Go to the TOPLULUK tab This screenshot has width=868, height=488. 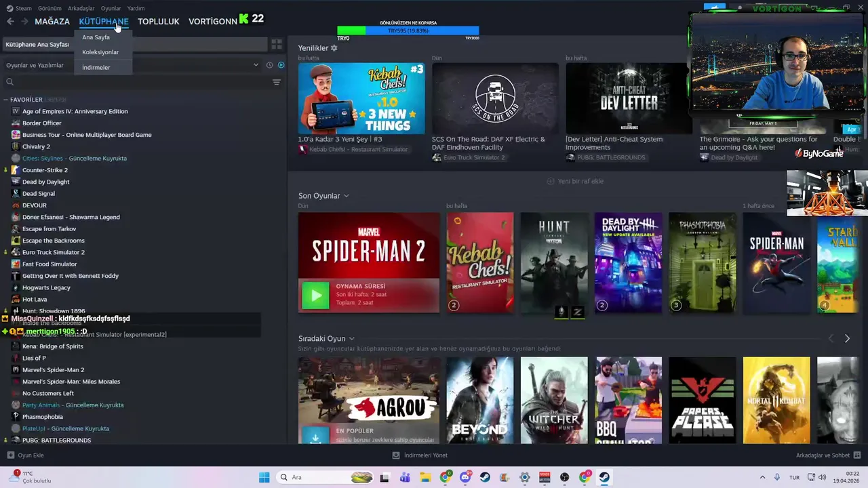click(x=159, y=22)
